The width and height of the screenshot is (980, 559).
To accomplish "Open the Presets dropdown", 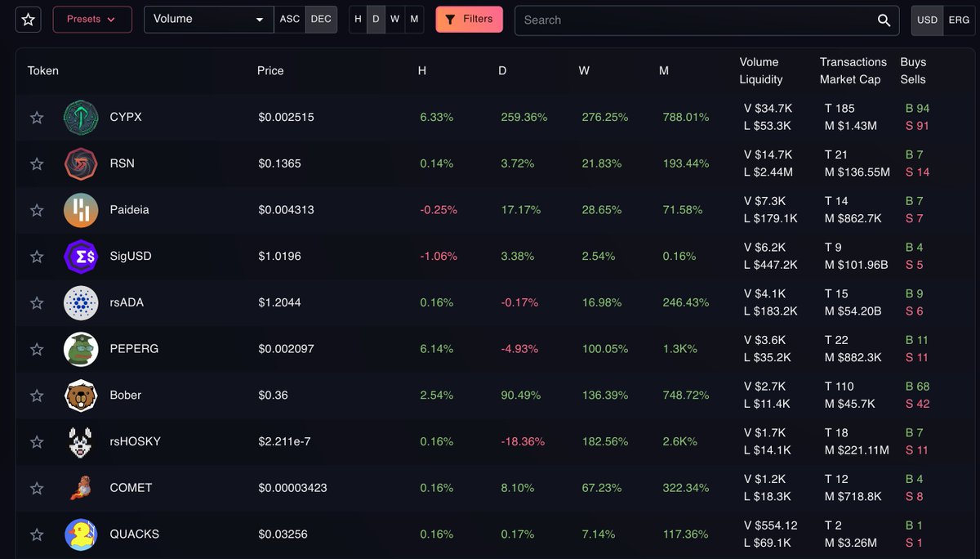I will [92, 20].
